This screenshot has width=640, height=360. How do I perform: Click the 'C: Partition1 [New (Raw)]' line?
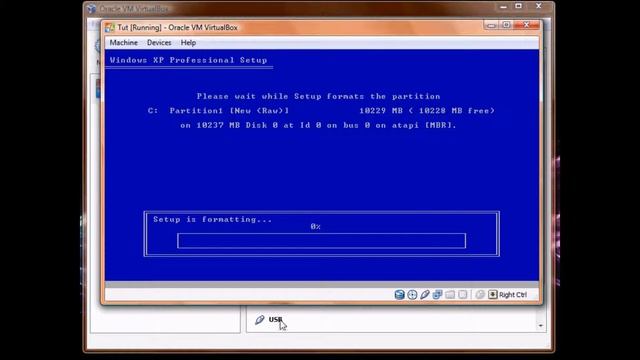click(x=218, y=111)
